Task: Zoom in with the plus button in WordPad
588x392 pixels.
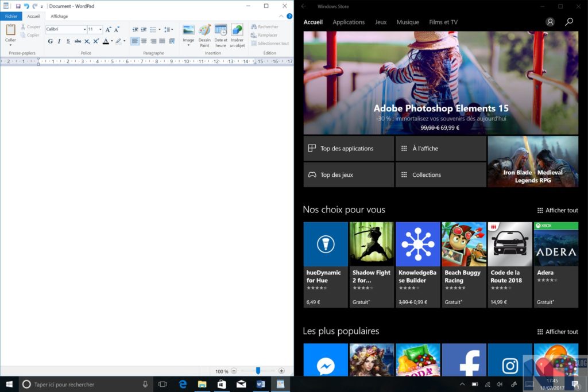Action: click(x=281, y=371)
